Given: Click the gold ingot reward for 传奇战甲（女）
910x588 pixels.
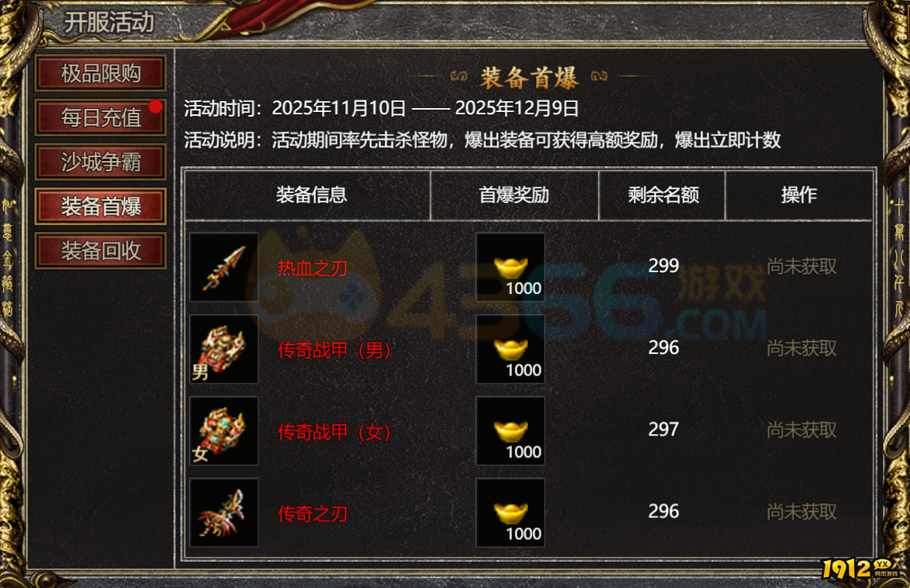Looking at the screenshot, I should [510, 431].
